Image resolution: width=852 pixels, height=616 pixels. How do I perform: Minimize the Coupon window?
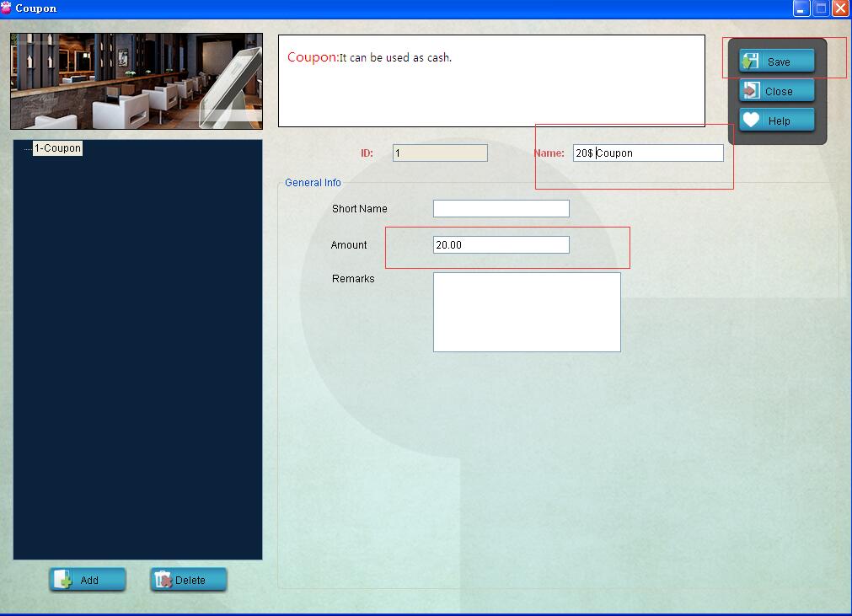[801, 8]
